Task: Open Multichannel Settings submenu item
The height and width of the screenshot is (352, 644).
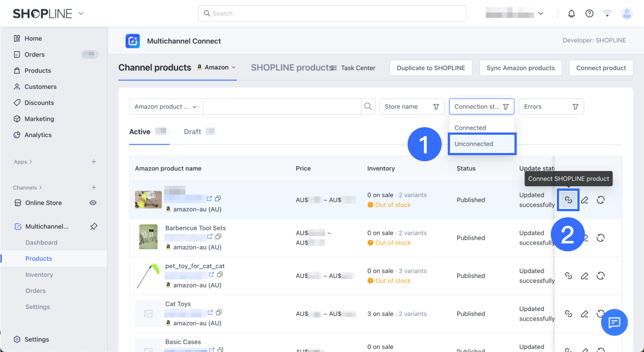Action: pos(38,307)
